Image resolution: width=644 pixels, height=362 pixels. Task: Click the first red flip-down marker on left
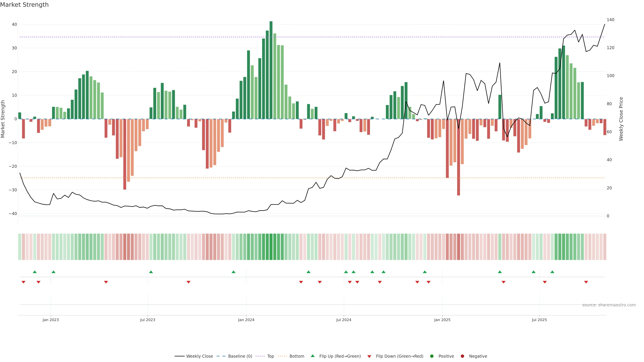tap(23, 282)
